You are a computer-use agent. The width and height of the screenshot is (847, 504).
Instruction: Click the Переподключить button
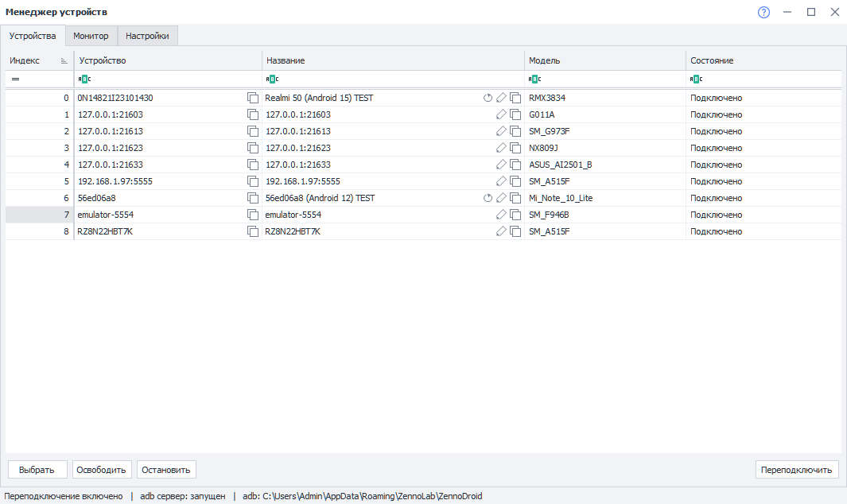click(x=796, y=470)
